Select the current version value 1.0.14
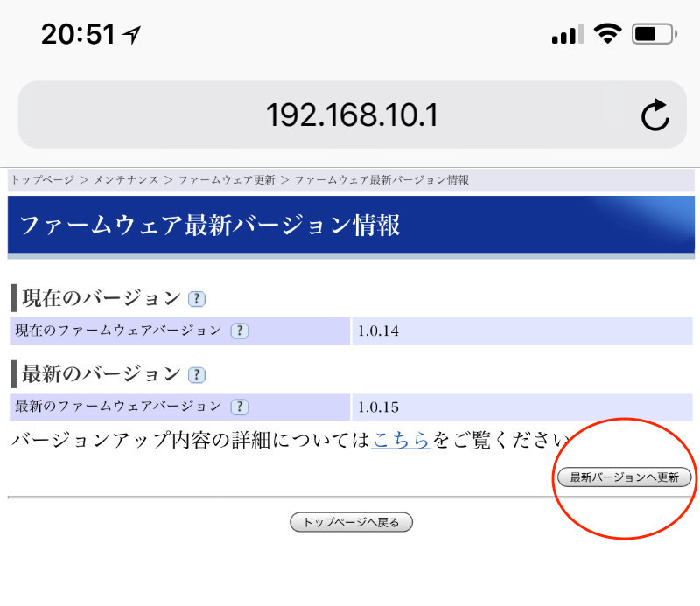This screenshot has height=606, width=700. pyautogui.click(x=378, y=331)
